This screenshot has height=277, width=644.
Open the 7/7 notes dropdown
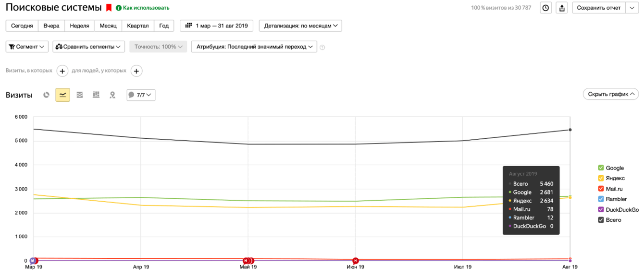[141, 95]
